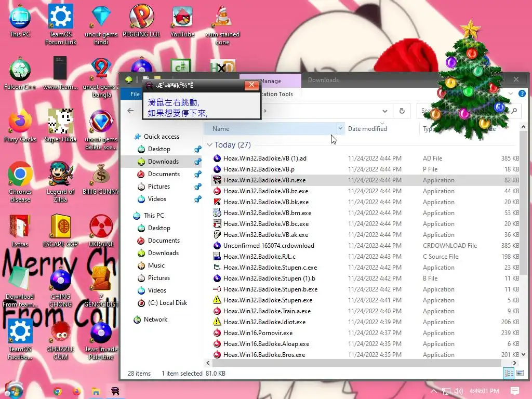
Task: Open the Name column filter dropdown
Action: point(340,129)
